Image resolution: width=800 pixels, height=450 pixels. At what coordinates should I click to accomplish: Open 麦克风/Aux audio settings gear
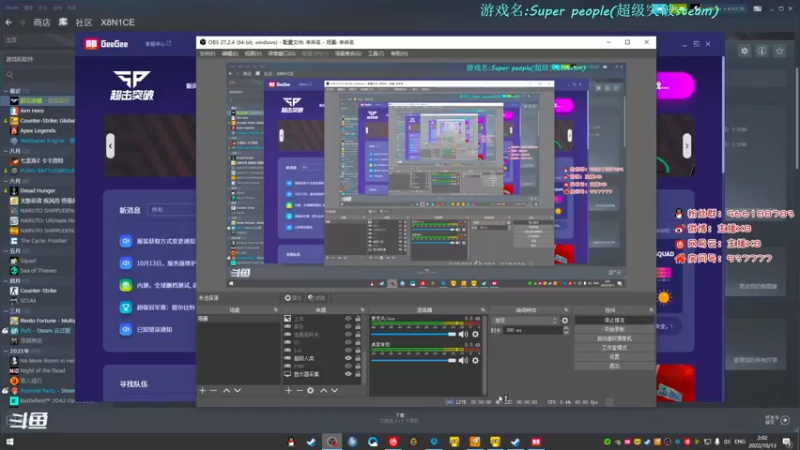click(475, 334)
